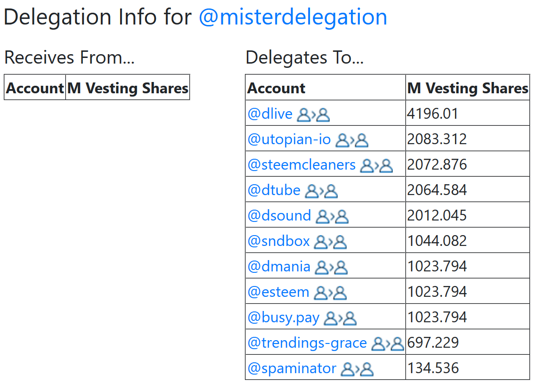The width and height of the screenshot is (544, 392).
Task: Click the delegation icon beside @dsound
Action: 332,216
